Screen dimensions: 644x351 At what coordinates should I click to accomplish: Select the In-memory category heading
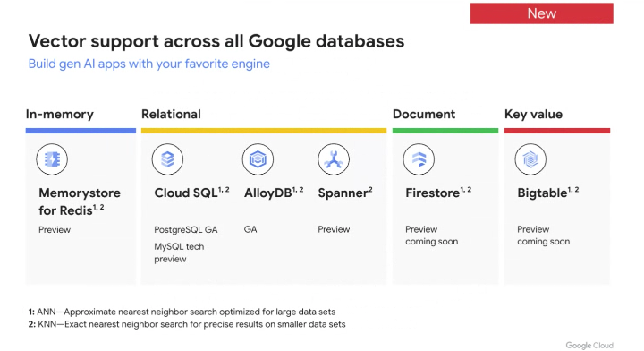60,114
